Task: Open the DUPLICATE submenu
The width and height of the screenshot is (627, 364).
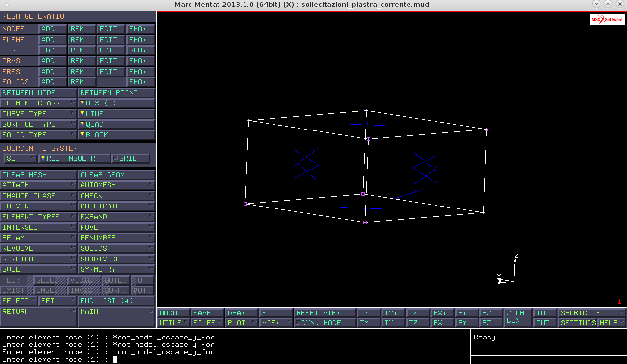Action: (x=116, y=206)
